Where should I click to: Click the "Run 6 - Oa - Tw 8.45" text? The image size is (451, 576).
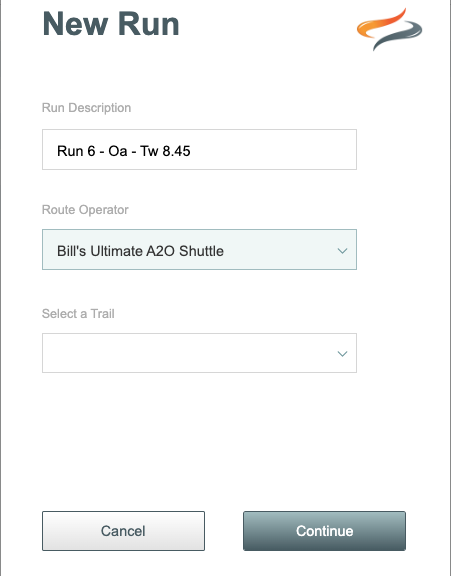pyautogui.click(x=124, y=151)
